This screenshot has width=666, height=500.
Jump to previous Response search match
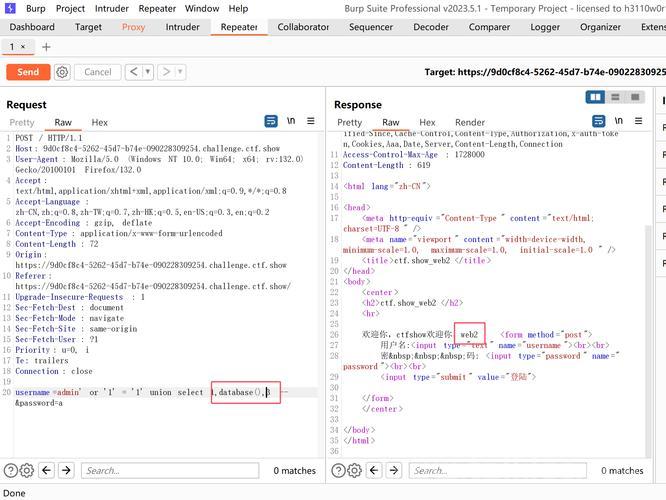[x=374, y=470]
